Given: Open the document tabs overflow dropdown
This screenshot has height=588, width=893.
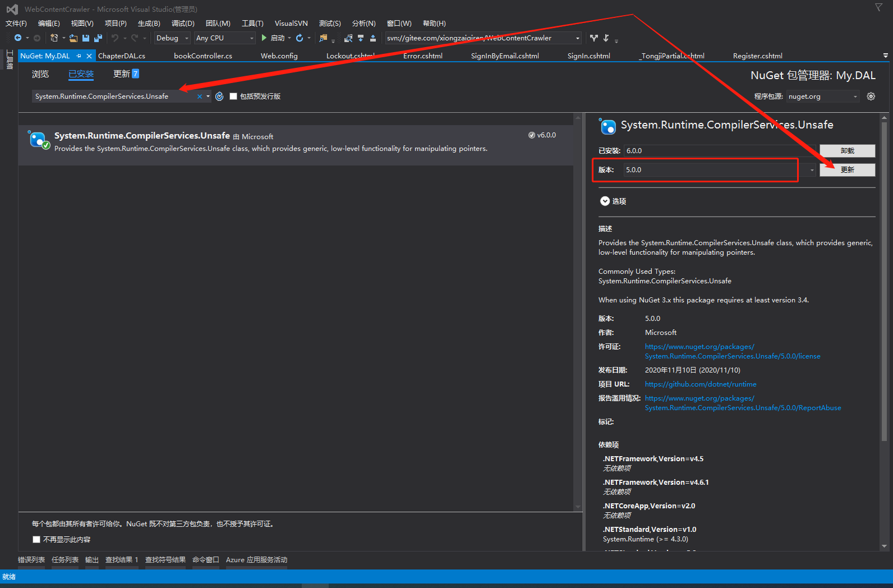Looking at the screenshot, I should coord(886,56).
